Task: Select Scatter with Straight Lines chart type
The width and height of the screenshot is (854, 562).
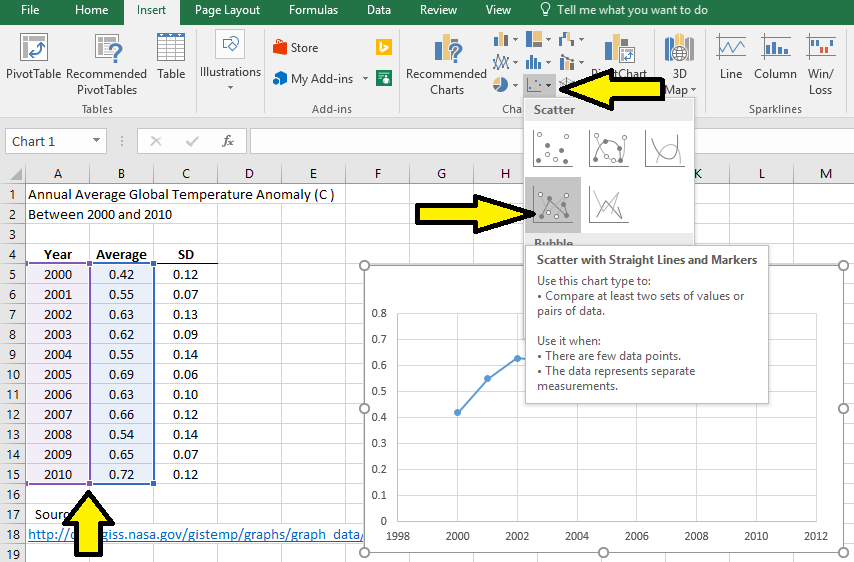Action: [608, 204]
